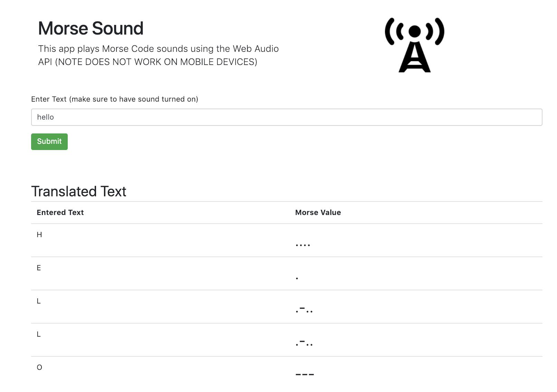Select the H letter cell in the table
557x392 pixels.
[39, 235]
